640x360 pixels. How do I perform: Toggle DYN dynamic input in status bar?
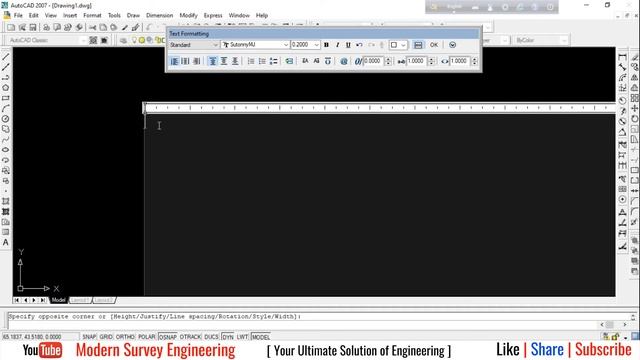point(228,337)
